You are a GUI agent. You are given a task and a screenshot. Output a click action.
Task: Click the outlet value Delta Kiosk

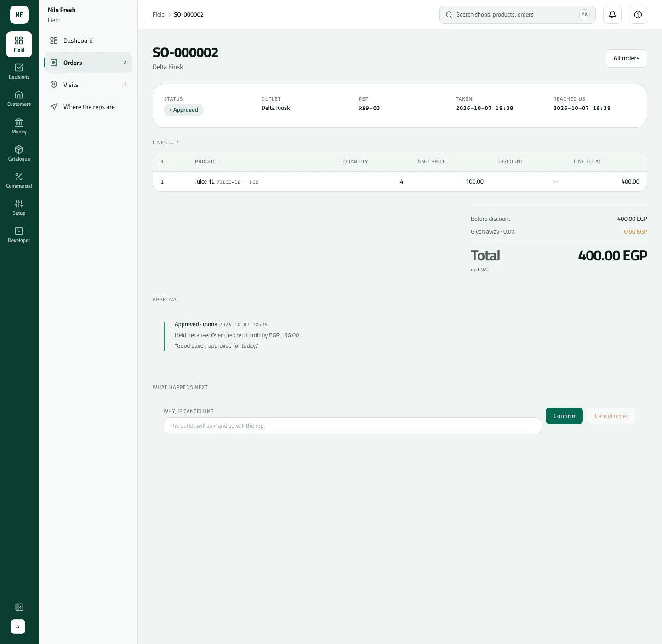click(x=275, y=108)
